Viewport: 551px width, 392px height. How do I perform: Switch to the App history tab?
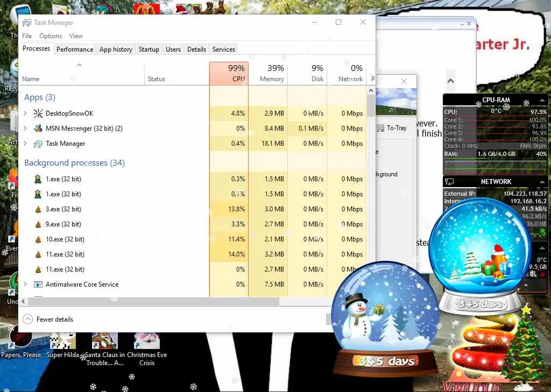tap(116, 49)
